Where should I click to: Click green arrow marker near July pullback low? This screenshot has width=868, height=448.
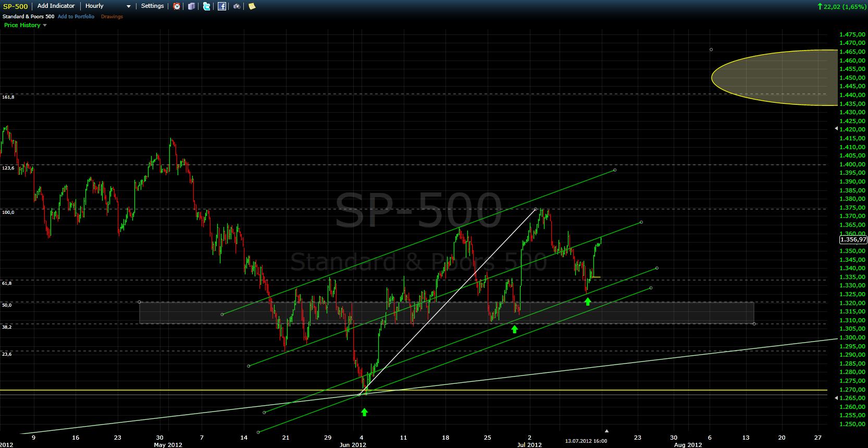(x=588, y=301)
